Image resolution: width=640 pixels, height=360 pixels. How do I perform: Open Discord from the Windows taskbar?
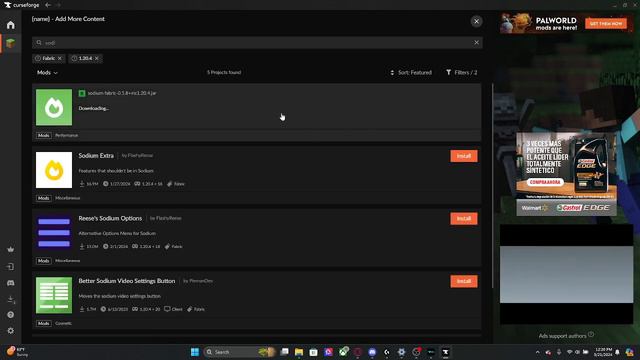(372, 352)
